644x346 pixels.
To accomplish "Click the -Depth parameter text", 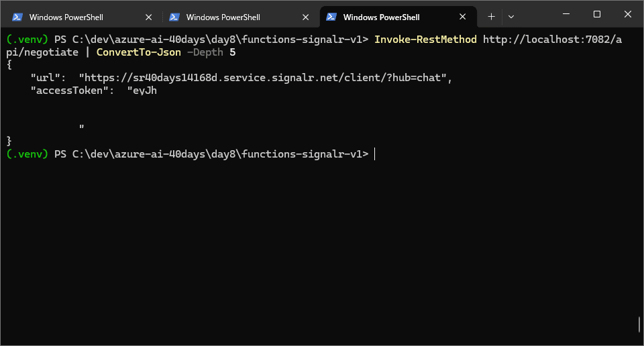I will 205,52.
